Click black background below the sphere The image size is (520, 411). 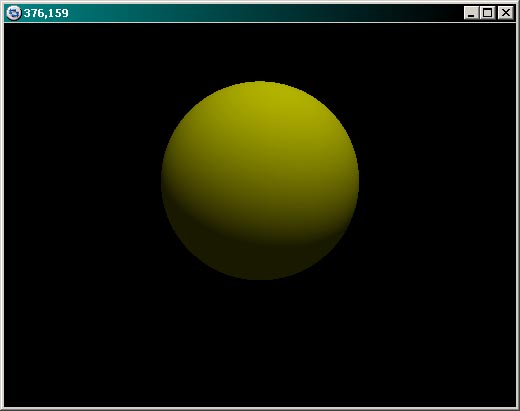[x=260, y=343]
